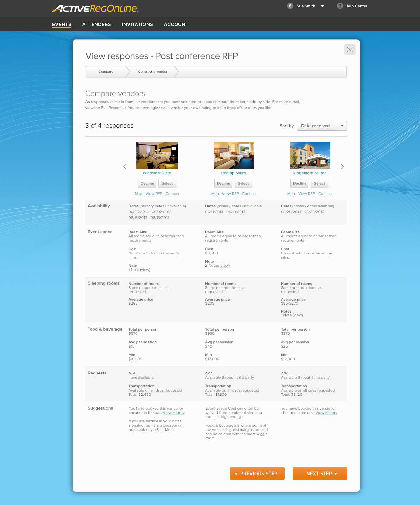This screenshot has height=505, width=420.
Task: Go back with Previous Step button
Action: (x=257, y=474)
